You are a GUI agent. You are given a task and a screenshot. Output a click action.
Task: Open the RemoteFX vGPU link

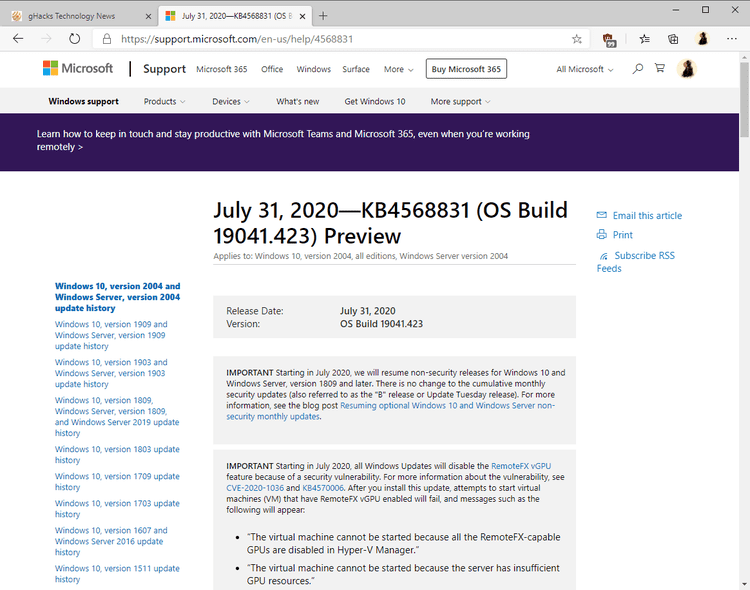point(521,466)
